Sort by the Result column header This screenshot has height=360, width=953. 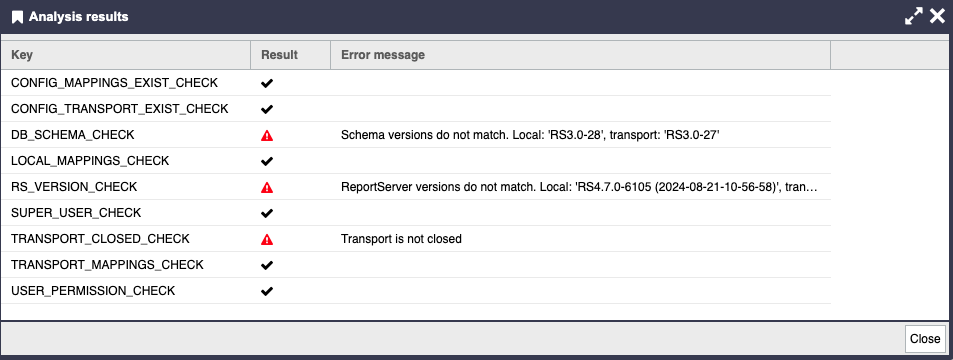click(291, 55)
